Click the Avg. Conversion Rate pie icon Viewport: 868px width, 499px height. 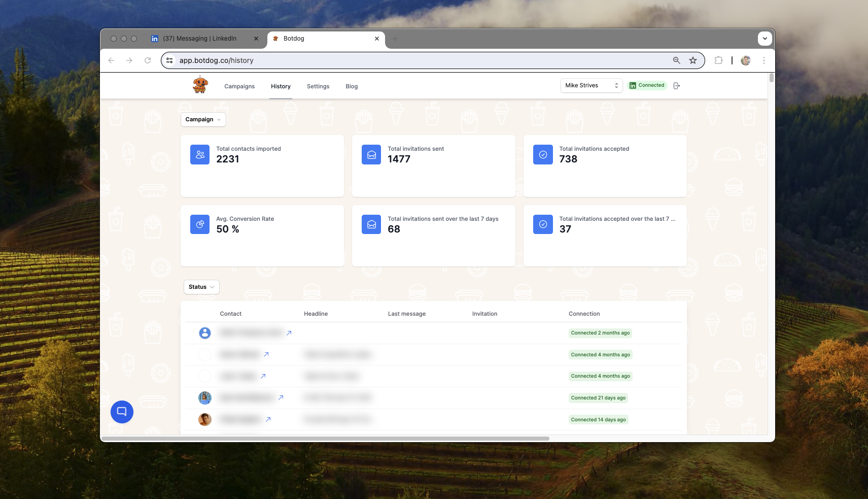(x=200, y=224)
